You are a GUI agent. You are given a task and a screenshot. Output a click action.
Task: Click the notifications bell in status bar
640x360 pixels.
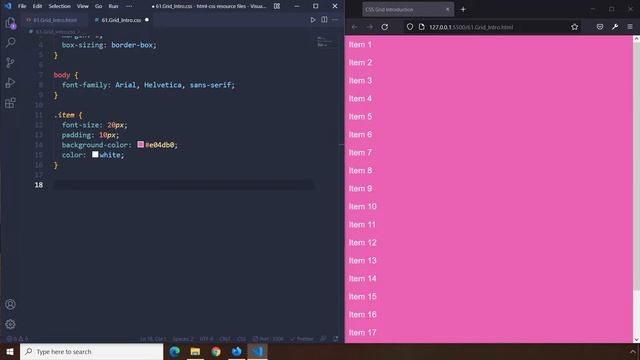336,339
